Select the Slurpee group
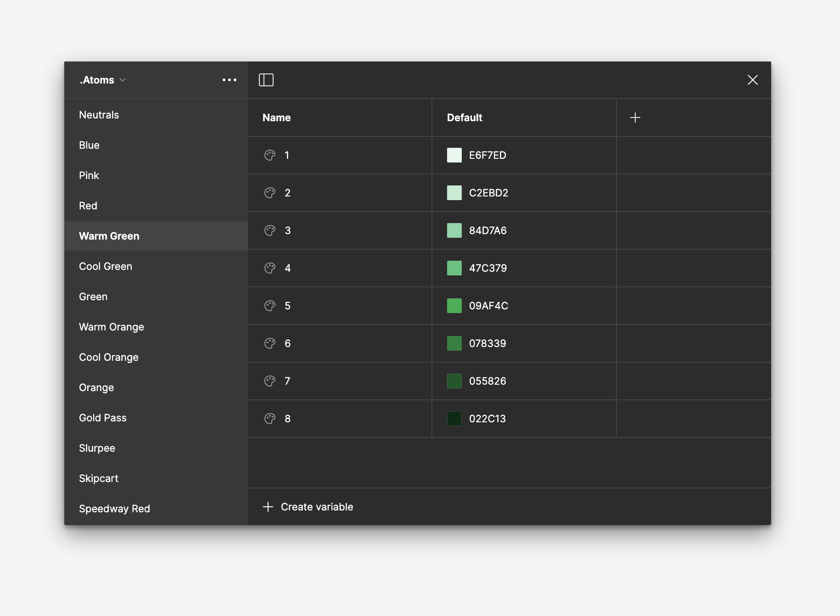The width and height of the screenshot is (840, 616). click(x=156, y=448)
